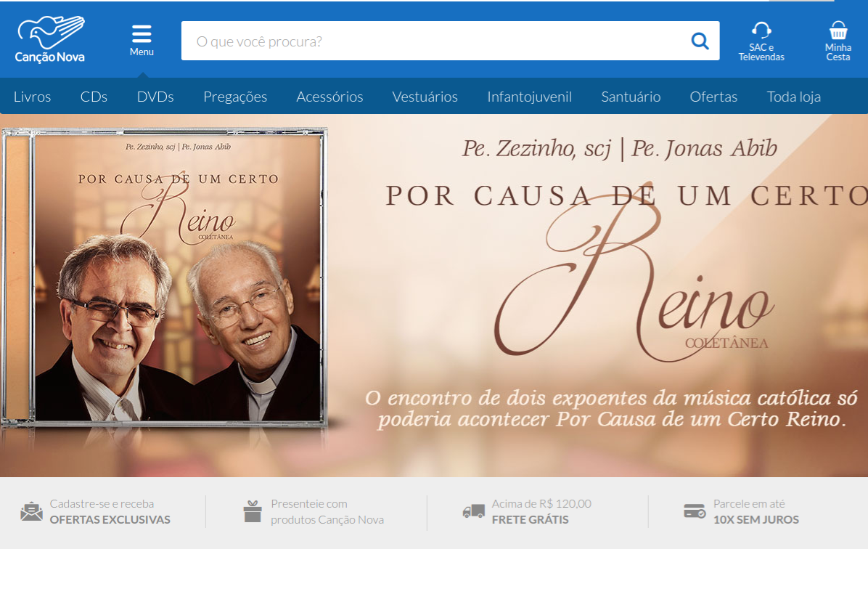
Task: Click the Reino CD cover in banner
Action: 164,277
